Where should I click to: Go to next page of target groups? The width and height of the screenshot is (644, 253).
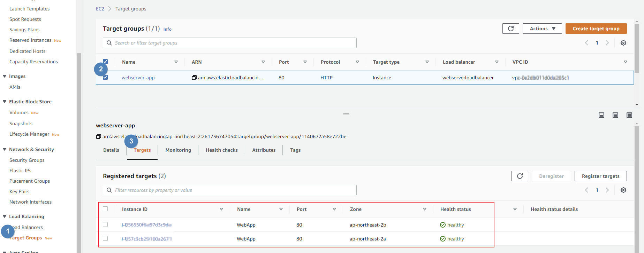607,43
